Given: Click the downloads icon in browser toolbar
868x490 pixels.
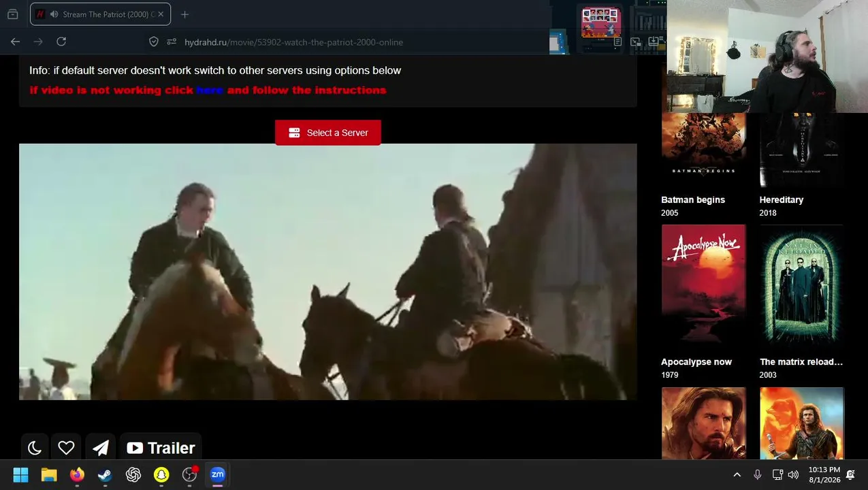Looking at the screenshot, I should tap(654, 42).
